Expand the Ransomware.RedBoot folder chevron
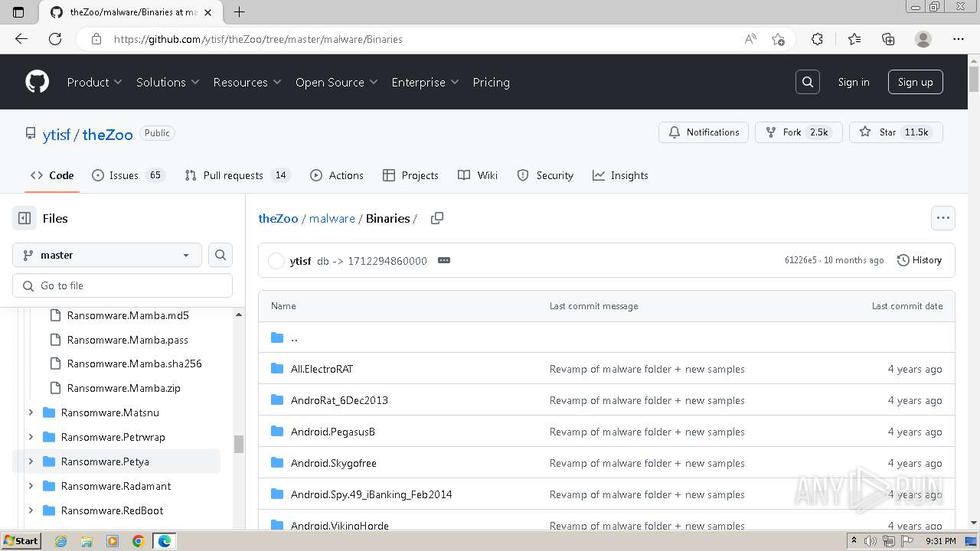The height and width of the screenshot is (551, 980). [x=31, y=510]
